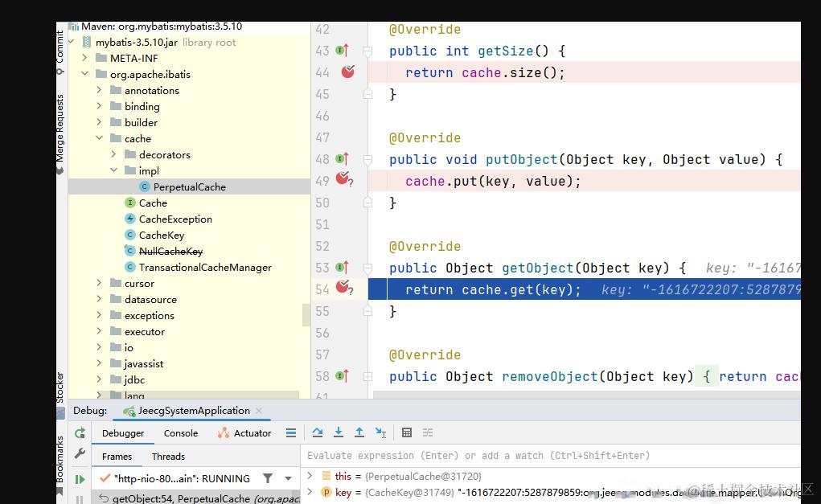Click the Step Into debugger icon
The image size is (821, 504).
click(339, 432)
